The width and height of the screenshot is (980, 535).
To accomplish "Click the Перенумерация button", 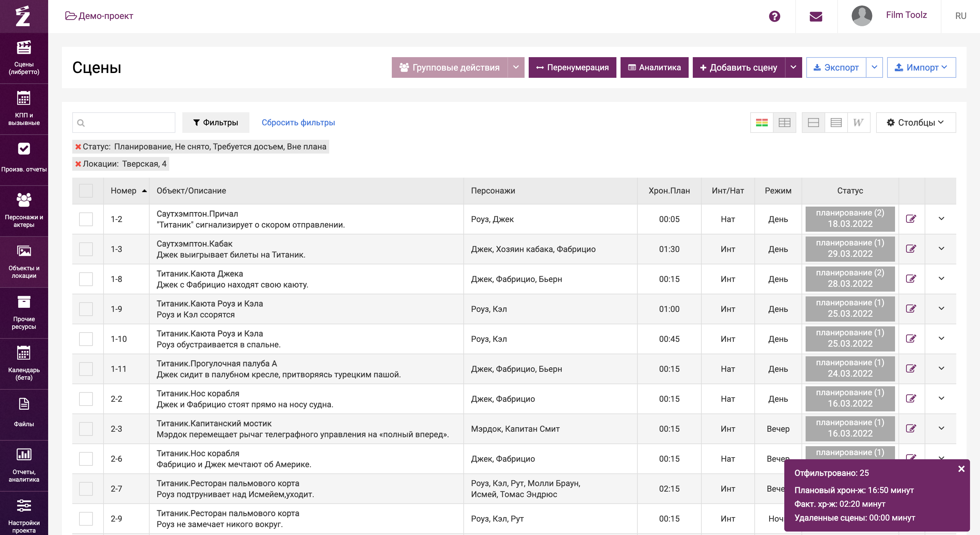I will point(572,67).
